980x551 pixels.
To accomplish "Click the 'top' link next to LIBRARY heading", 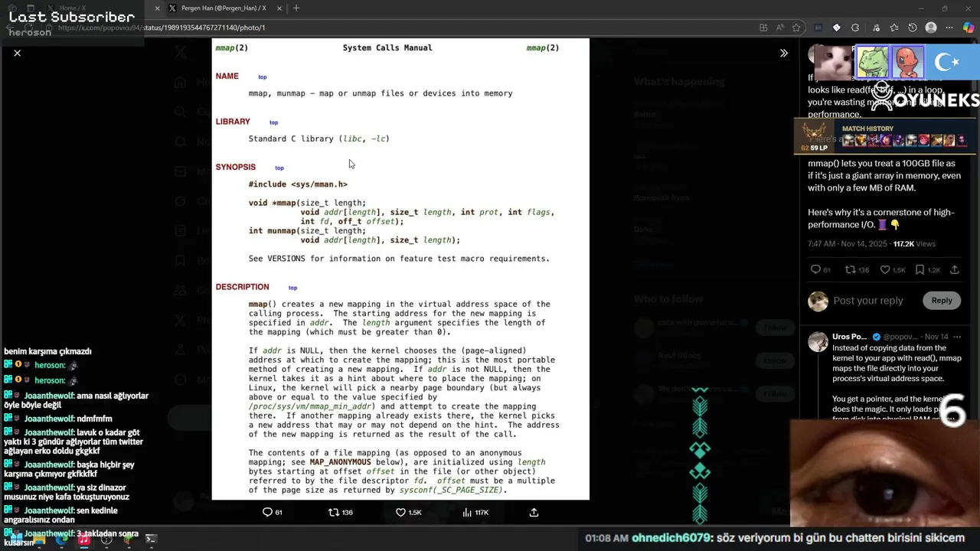I will pyautogui.click(x=273, y=122).
